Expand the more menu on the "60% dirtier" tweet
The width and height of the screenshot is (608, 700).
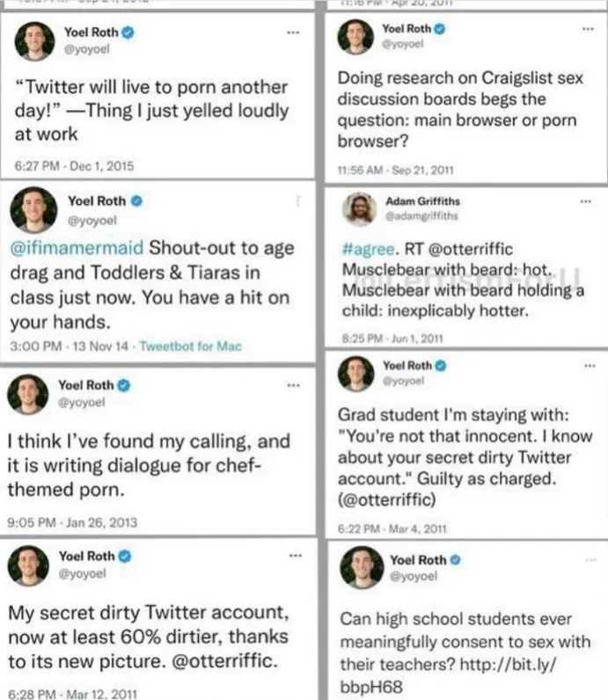tap(296, 556)
